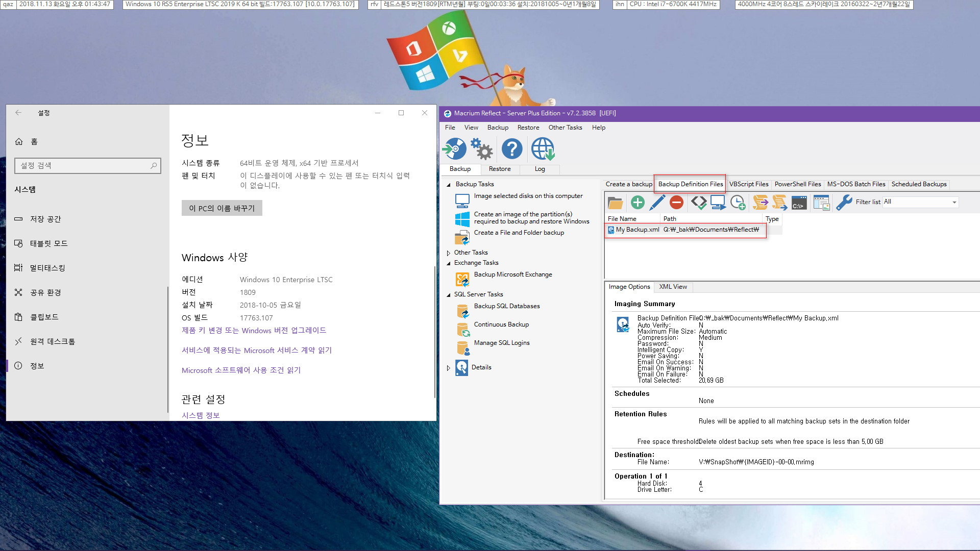The height and width of the screenshot is (551, 980).
Task: Click the '제품 키 변경' Windows upgrade link
Action: click(254, 331)
